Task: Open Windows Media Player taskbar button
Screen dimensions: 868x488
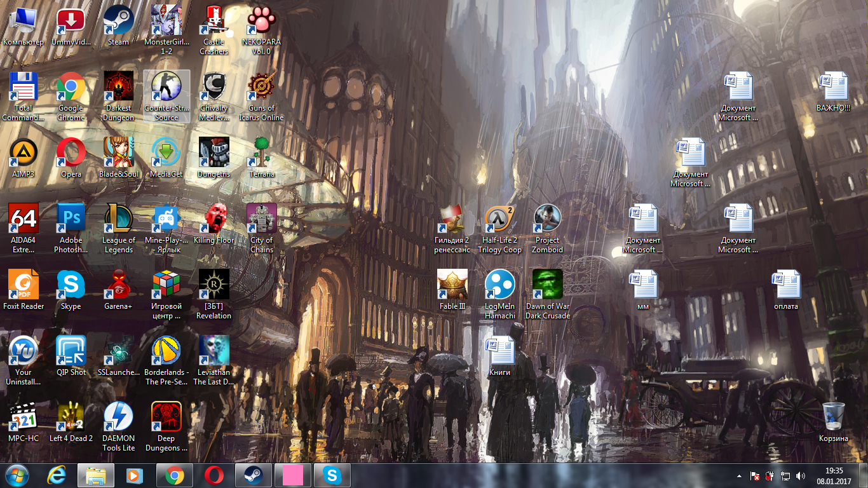Action: [x=134, y=475]
